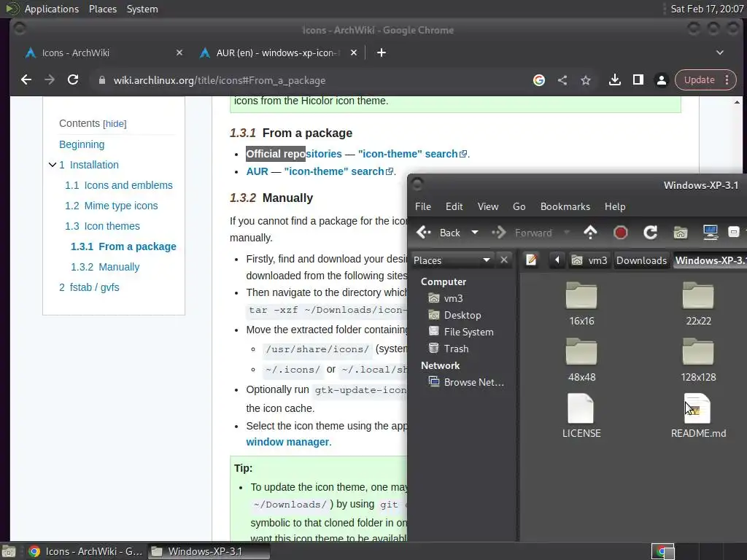Select the 48x48 folder
The height and width of the screenshot is (560, 747).
pos(581,359)
